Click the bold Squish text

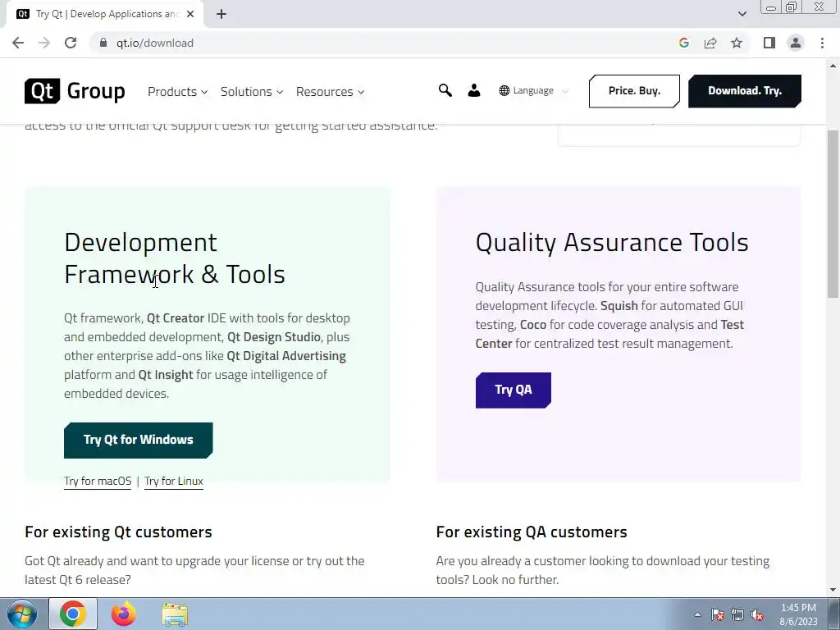tap(619, 306)
